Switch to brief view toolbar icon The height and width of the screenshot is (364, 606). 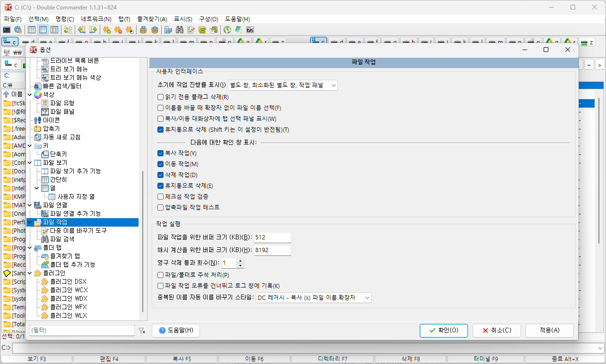(x=32, y=30)
